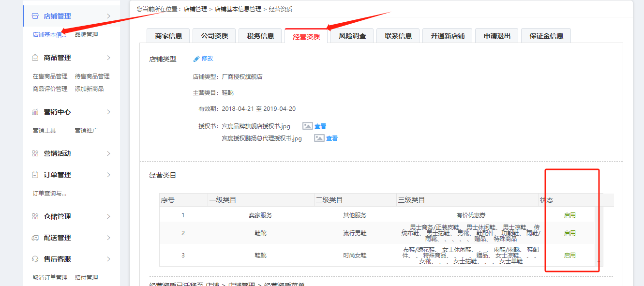
Task: Open 在售商品管理 in the sidebar
Action: [50, 76]
